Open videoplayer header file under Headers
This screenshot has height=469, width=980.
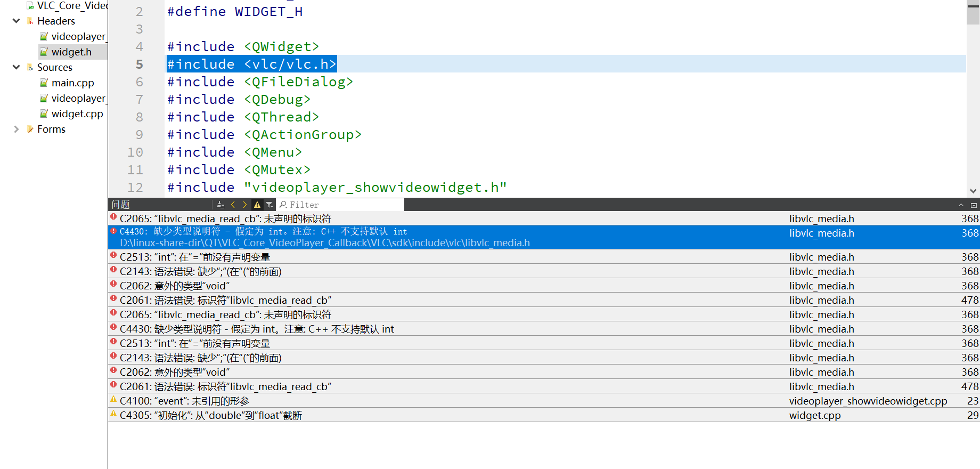[79, 36]
